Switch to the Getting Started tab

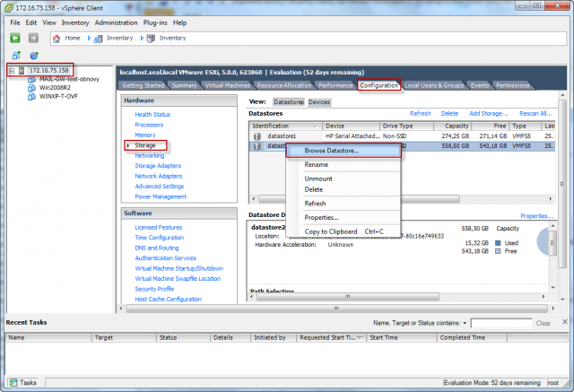[x=143, y=85]
